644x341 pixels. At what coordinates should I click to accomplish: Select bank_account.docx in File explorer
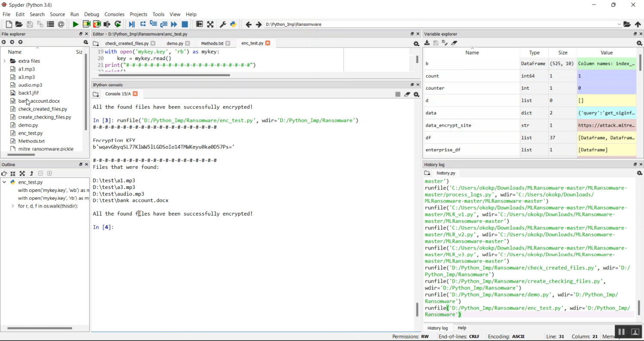click(39, 101)
